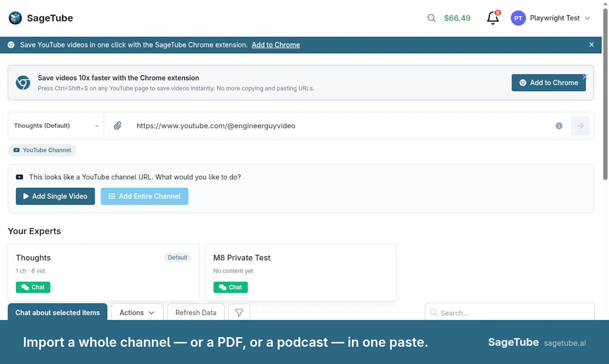Dismiss the blue Chrome extension banner
This screenshot has width=609, height=364.
[x=591, y=45]
